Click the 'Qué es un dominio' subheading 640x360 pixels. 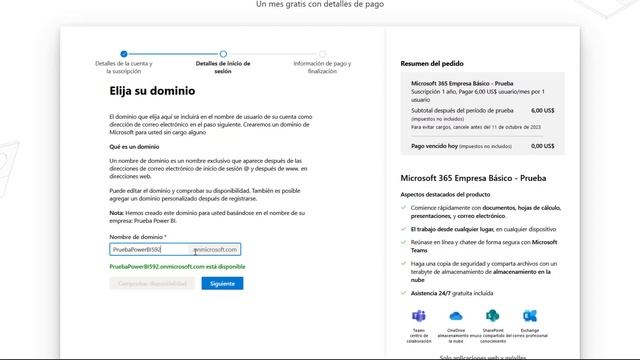134,147
